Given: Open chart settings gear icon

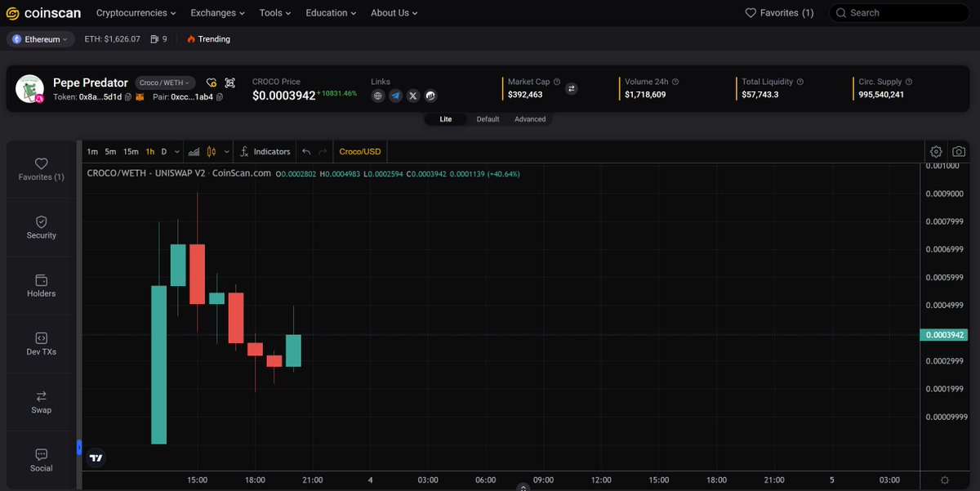Looking at the screenshot, I should [x=936, y=151].
